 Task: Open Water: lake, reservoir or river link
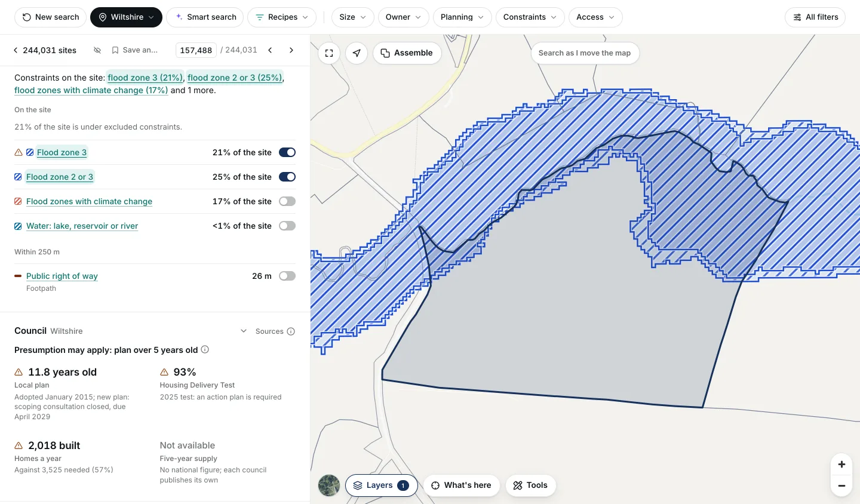[82, 226]
